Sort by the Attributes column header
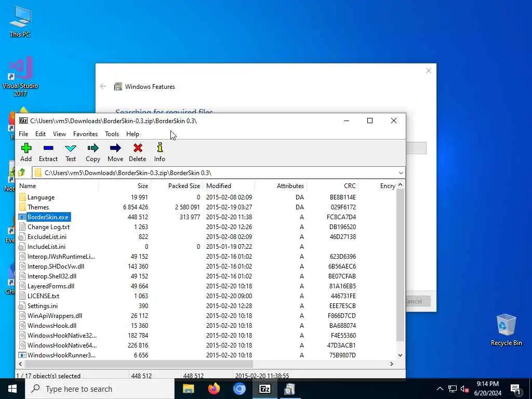The height and width of the screenshot is (399, 532). pos(281,186)
